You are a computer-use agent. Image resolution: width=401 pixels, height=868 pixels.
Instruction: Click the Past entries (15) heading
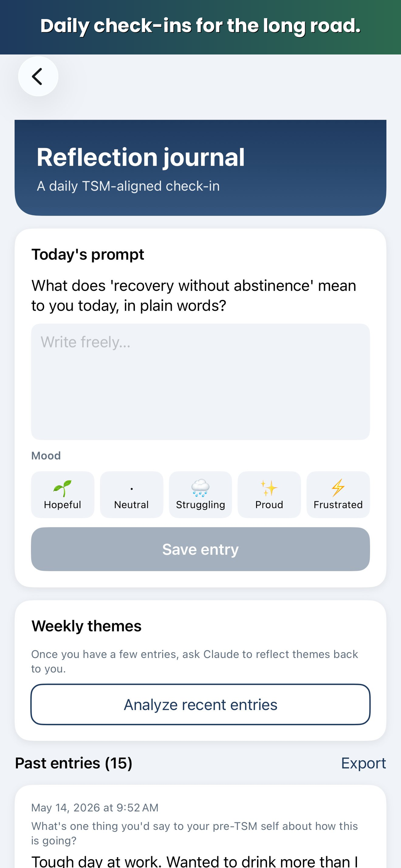[73, 763]
